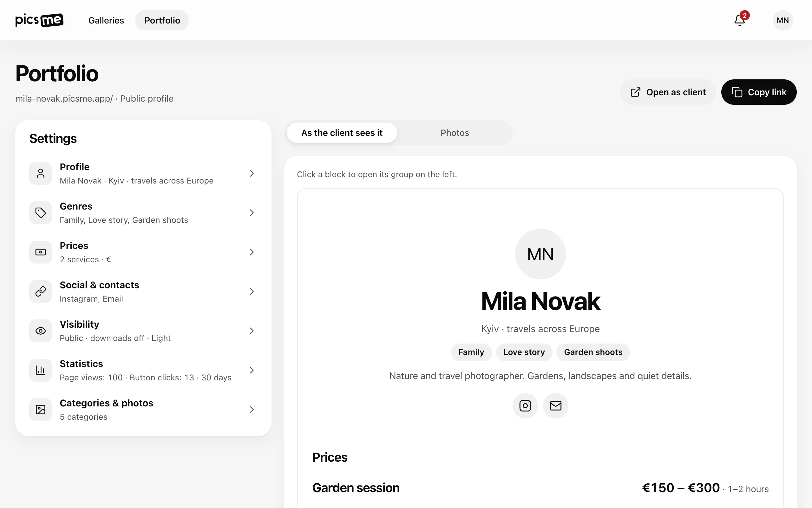Expand the Categories & photos chevron
The height and width of the screenshot is (508, 812).
point(252,409)
